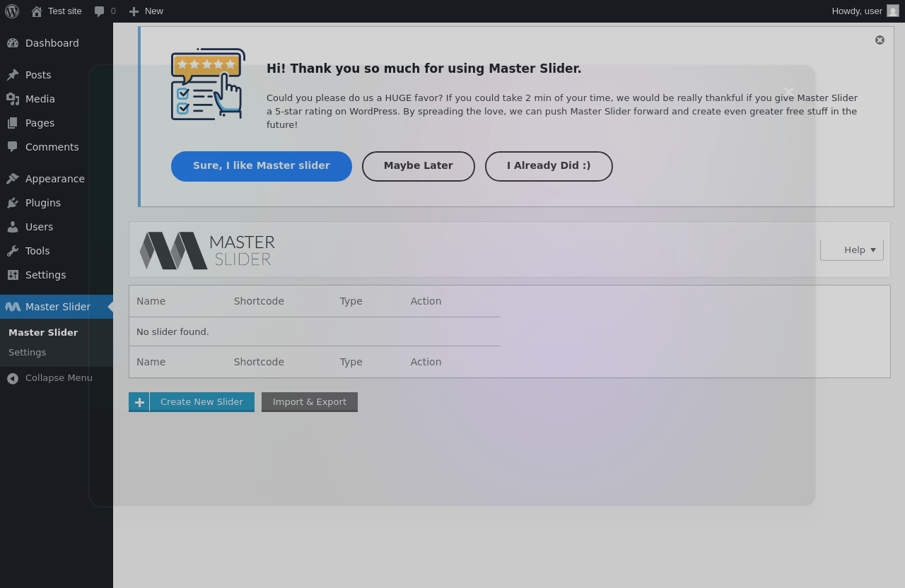
Task: Click the home icon beside Test site
Action: (x=37, y=11)
